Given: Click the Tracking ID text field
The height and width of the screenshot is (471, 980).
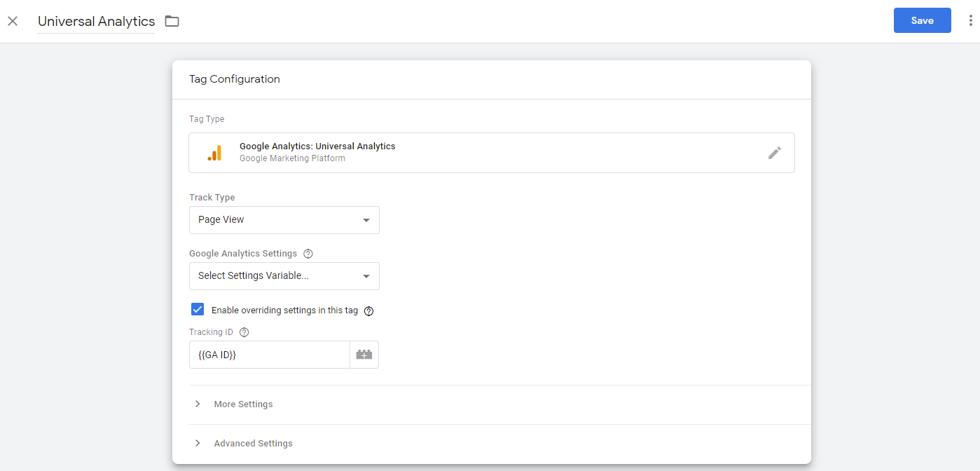Looking at the screenshot, I should point(269,355).
